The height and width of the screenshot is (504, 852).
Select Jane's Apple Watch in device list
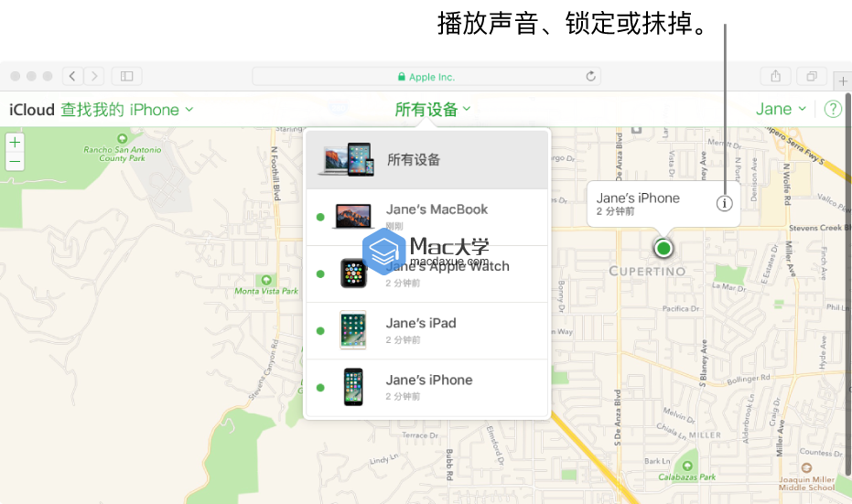(x=427, y=273)
